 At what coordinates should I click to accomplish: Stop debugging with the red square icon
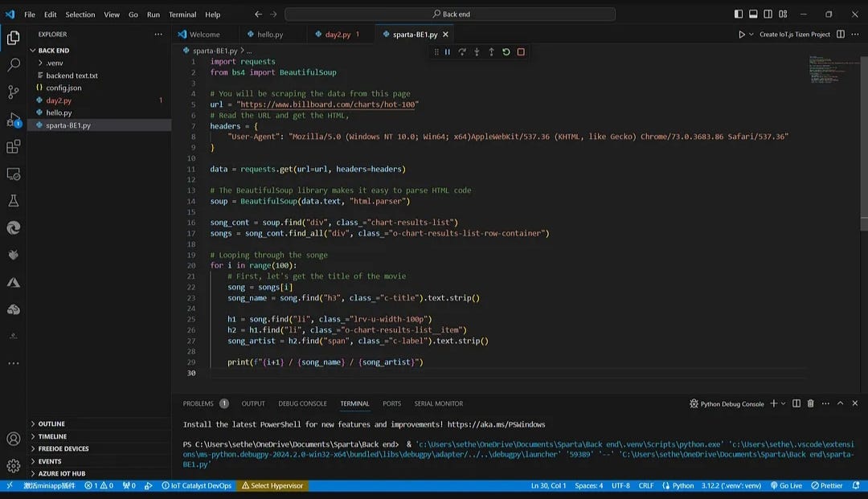(x=520, y=51)
